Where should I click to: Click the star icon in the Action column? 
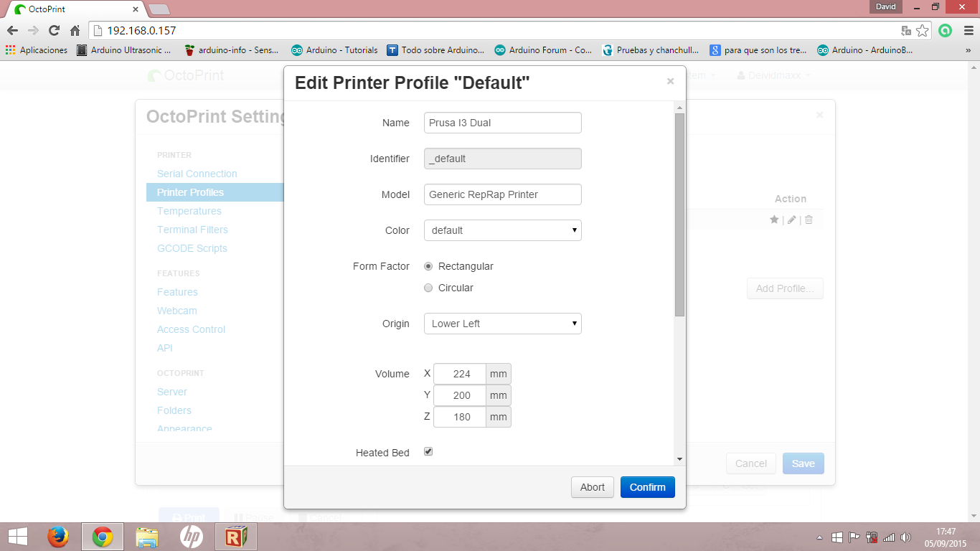(x=774, y=220)
